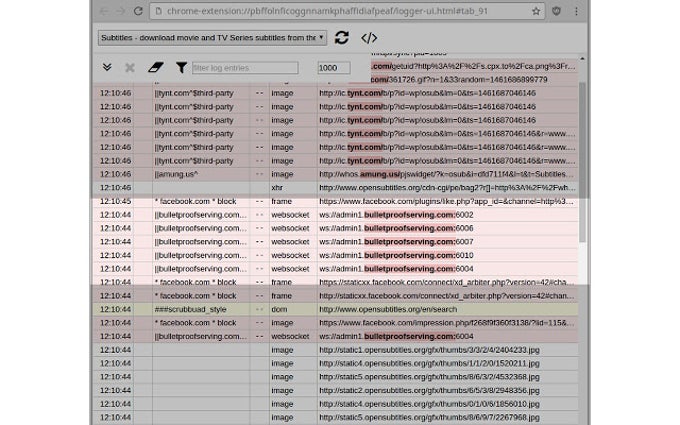680x425 pixels.
Task: Select thumbnail URL ending 2948356.jpg
Action: tap(429, 390)
